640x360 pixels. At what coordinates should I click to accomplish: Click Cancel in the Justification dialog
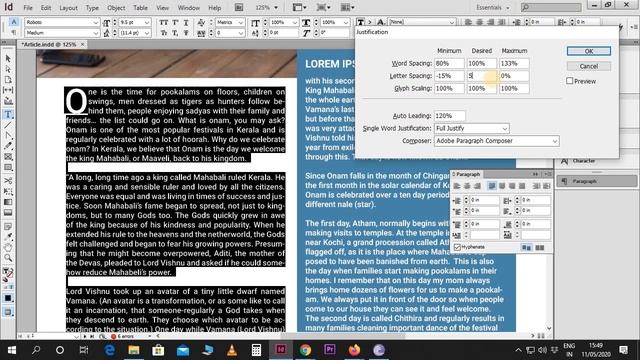[x=589, y=66]
